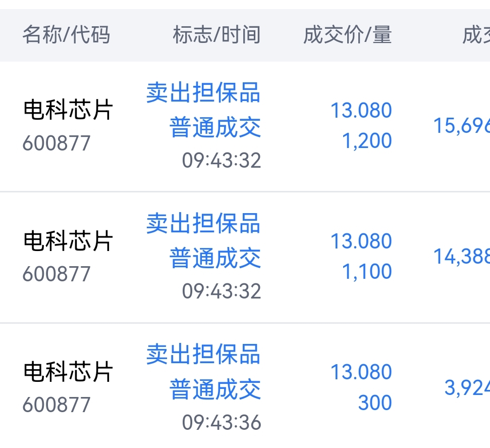The height and width of the screenshot is (448, 490).
Task: Select stock code 600877 in first row
Action: (57, 143)
